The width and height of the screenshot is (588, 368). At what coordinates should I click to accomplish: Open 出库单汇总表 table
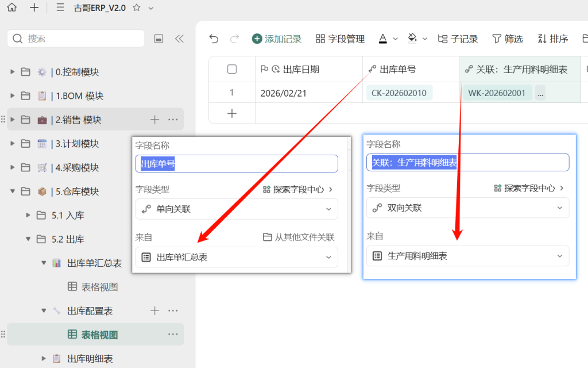(95, 263)
